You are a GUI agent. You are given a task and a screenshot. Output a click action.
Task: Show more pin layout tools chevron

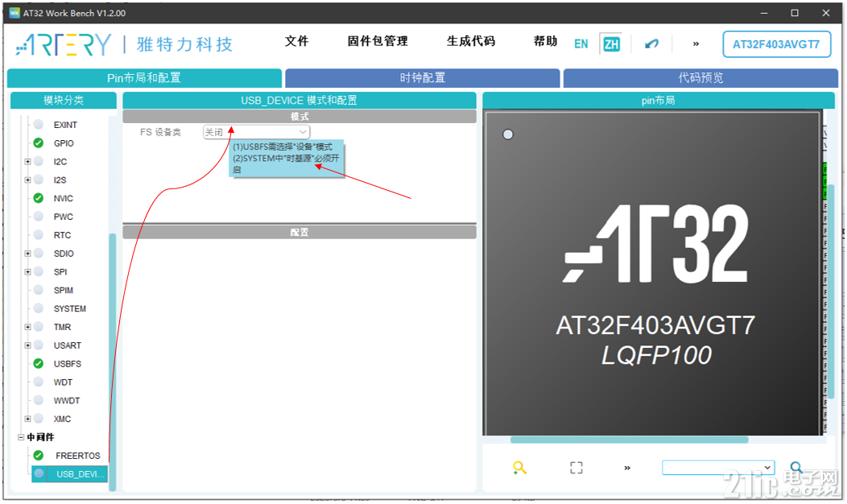(627, 468)
